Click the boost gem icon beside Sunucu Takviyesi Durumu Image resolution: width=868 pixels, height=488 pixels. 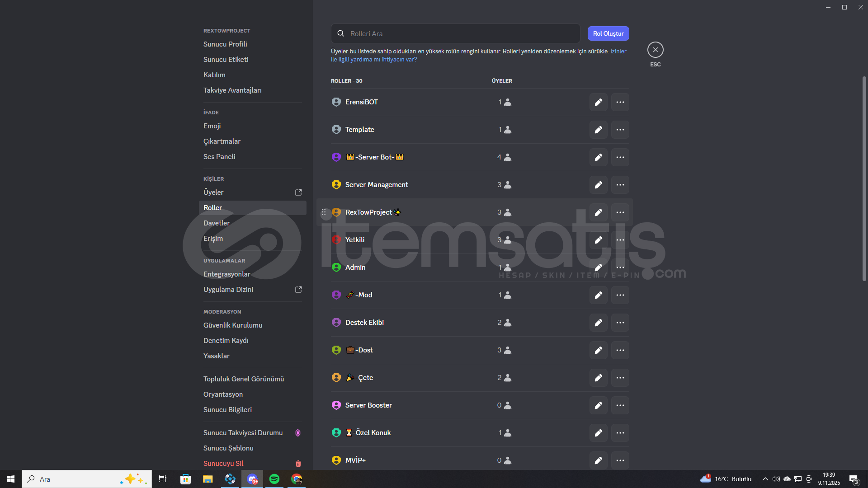[298, 433]
